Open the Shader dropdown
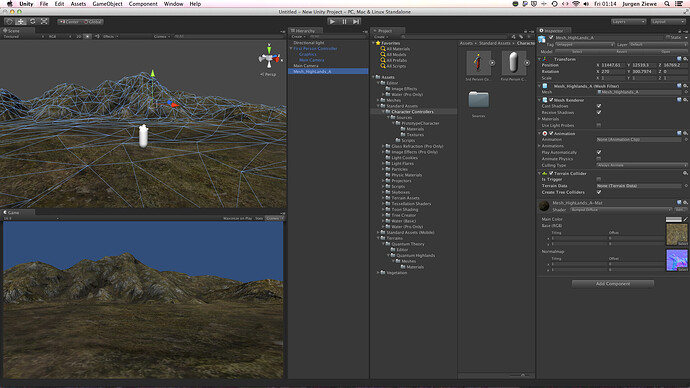The width and height of the screenshot is (690, 388). (x=621, y=210)
